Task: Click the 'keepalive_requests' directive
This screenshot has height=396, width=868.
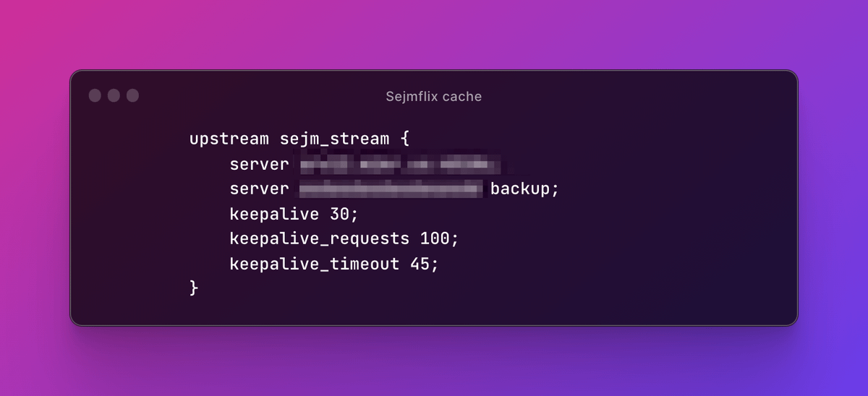Action: pyautogui.click(x=319, y=239)
